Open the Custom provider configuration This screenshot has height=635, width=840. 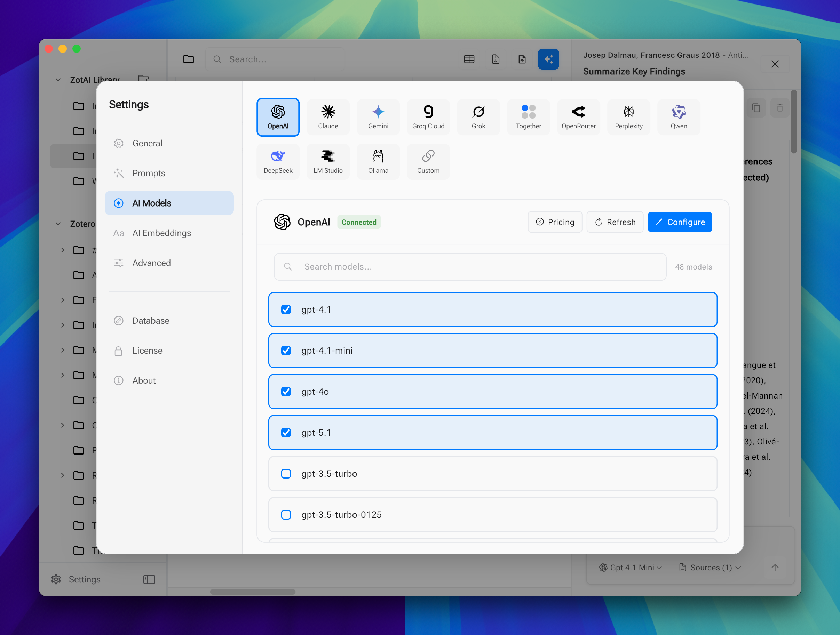click(x=428, y=161)
